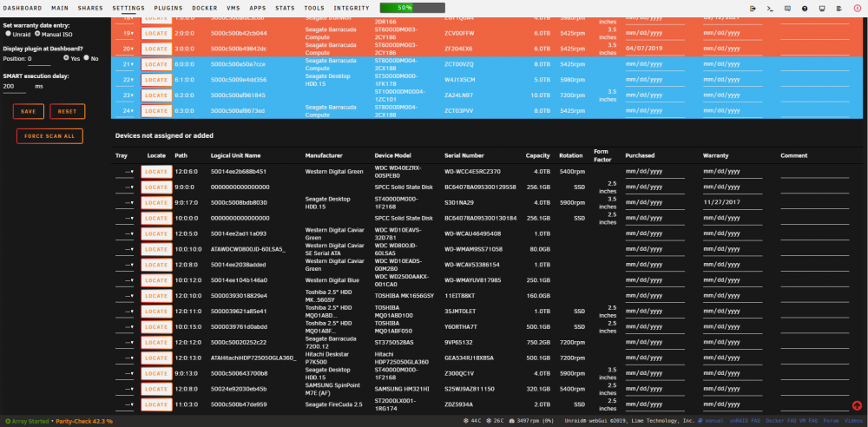Click the help question mark icon

[x=805, y=9]
